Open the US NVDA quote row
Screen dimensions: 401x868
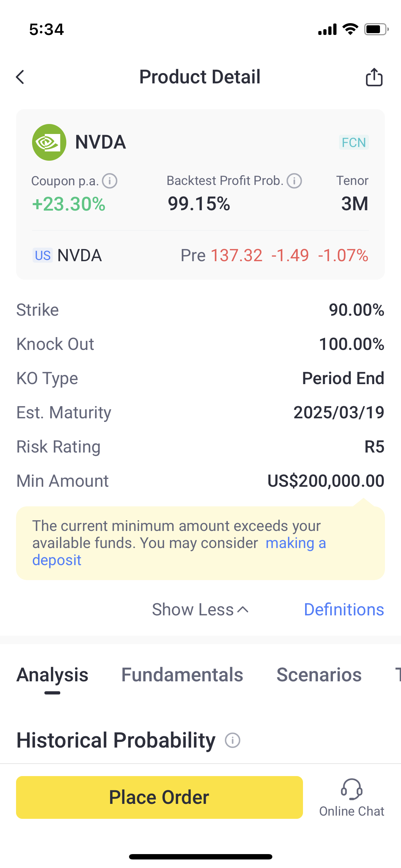[x=200, y=255]
